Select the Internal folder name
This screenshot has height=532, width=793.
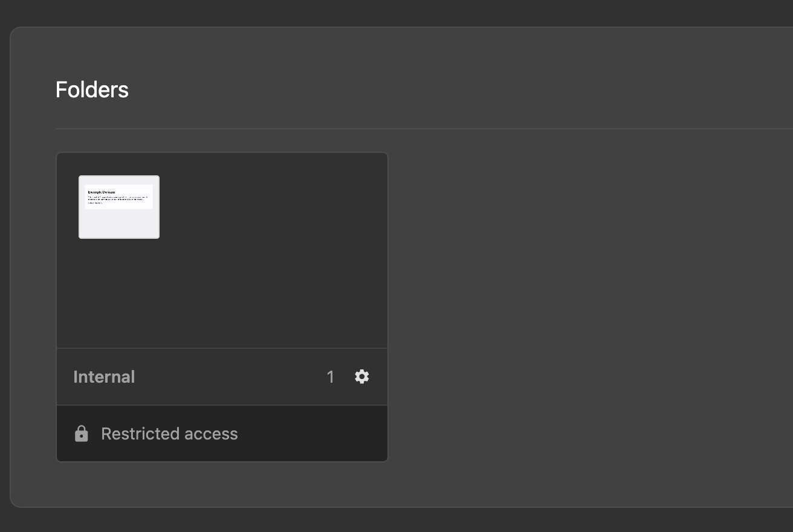pos(104,377)
